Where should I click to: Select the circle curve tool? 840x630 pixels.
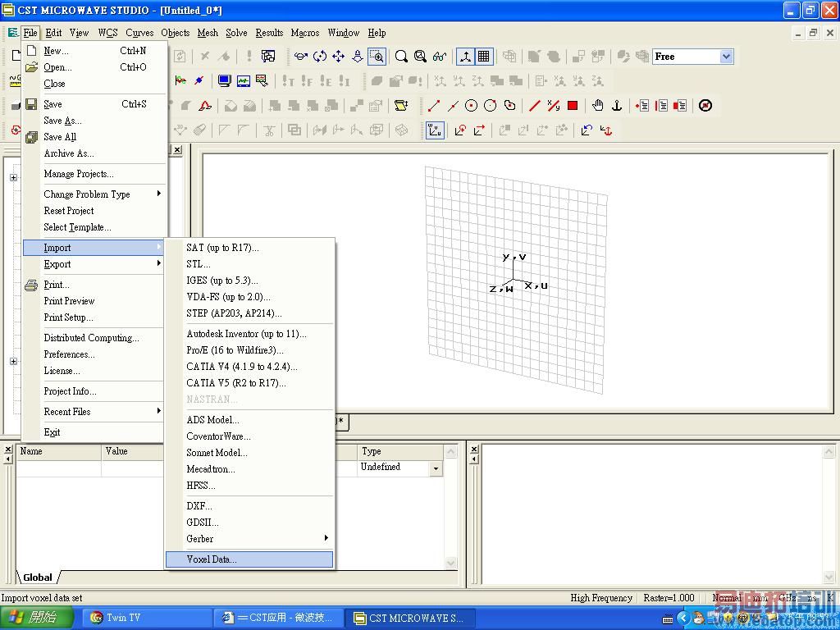(472, 105)
